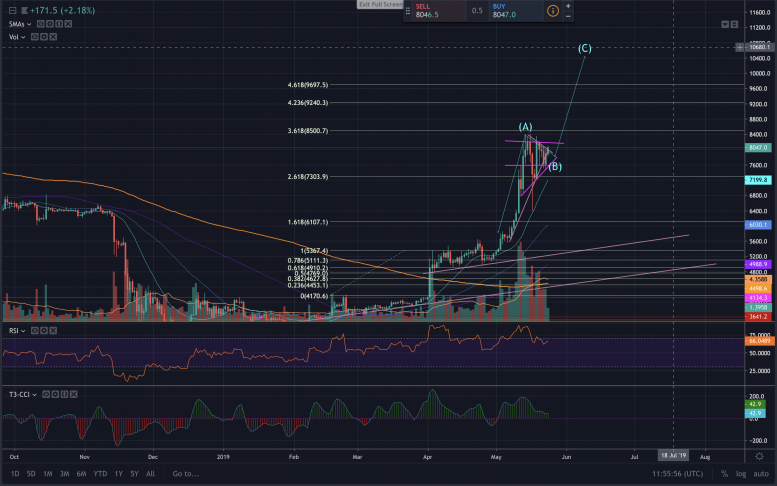Toggle Vol indicator visibility eye
The width and height of the screenshot is (777, 486).
tap(35, 37)
